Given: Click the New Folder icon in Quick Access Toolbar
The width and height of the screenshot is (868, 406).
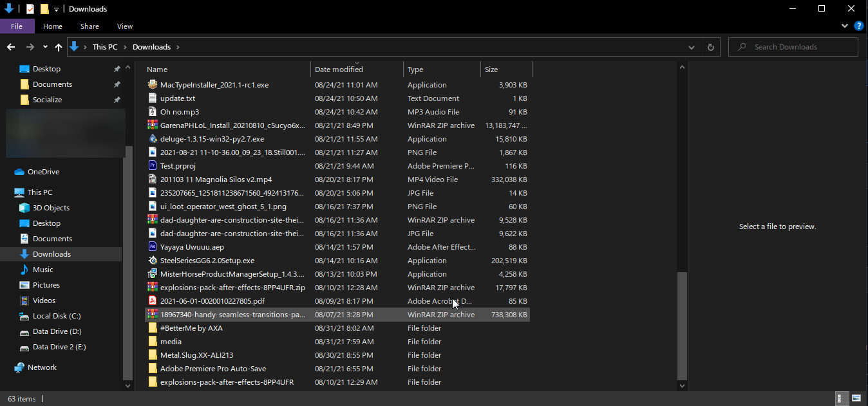Looking at the screenshot, I should click(44, 9).
